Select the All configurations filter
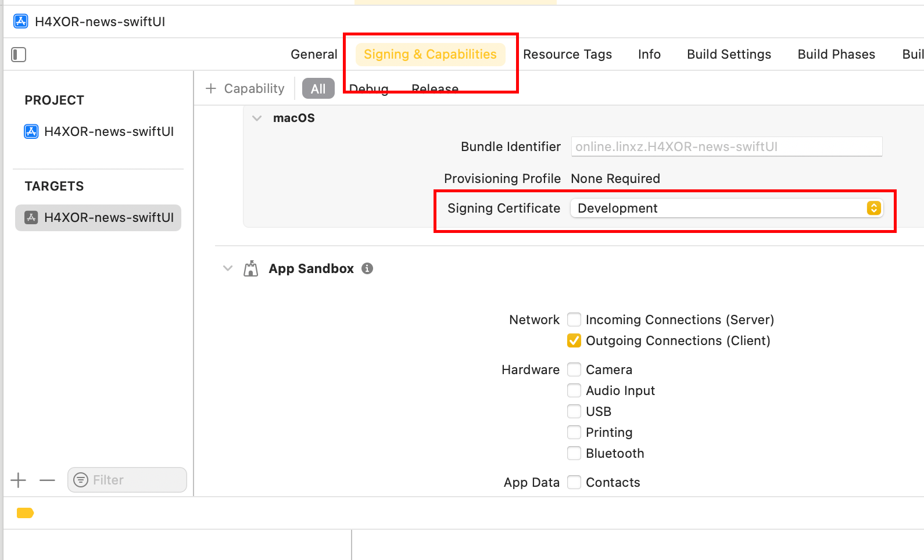 tap(318, 88)
